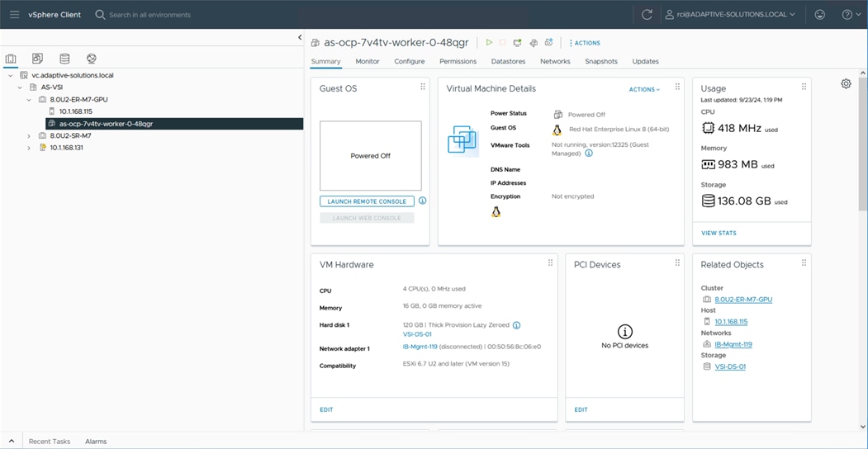This screenshot has height=449, width=868.
Task: Select VMs and Templates inventory view icon
Action: pyautogui.click(x=38, y=59)
